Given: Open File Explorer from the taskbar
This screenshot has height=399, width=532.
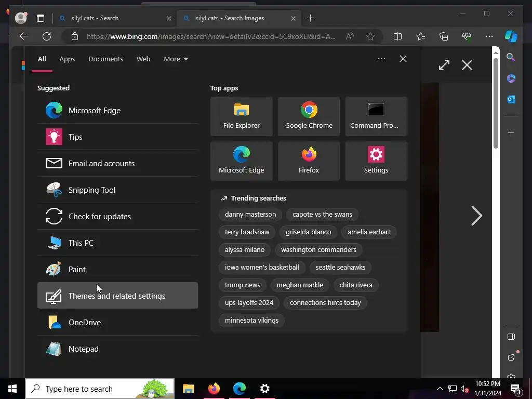Looking at the screenshot, I should [x=188, y=389].
